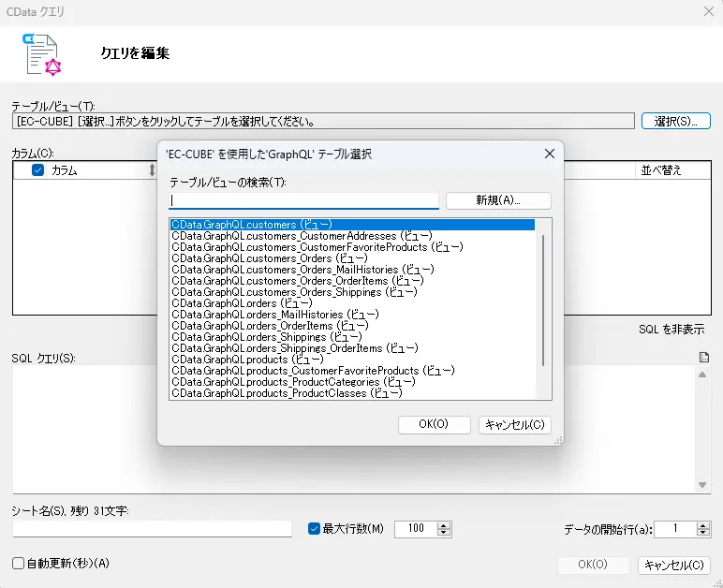Click the SQL query scroll up arrow
Screen dimensions: 723x588
pyautogui.click(x=702, y=375)
